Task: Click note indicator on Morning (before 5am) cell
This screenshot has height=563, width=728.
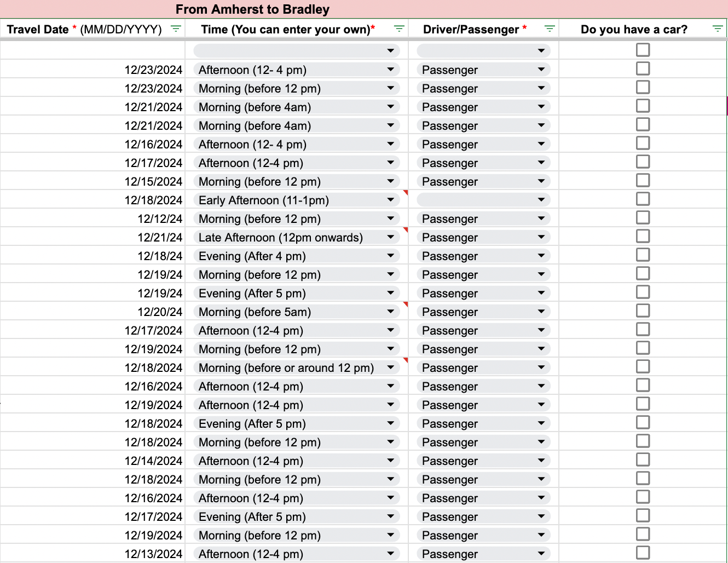Action: click(406, 304)
